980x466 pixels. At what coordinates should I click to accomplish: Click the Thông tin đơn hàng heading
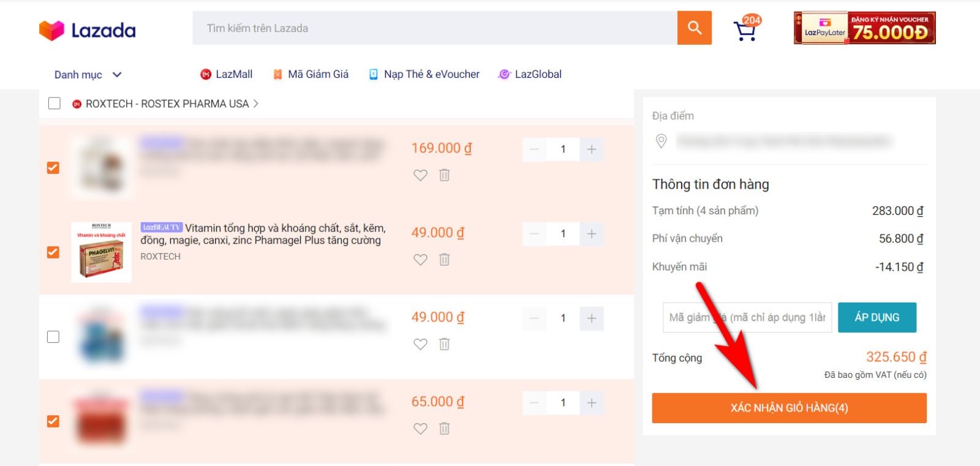[x=710, y=184]
